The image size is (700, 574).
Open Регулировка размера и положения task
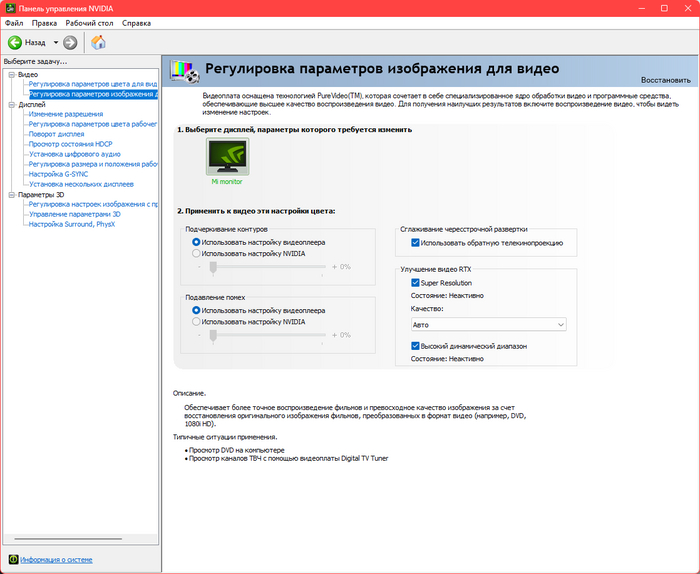click(93, 164)
